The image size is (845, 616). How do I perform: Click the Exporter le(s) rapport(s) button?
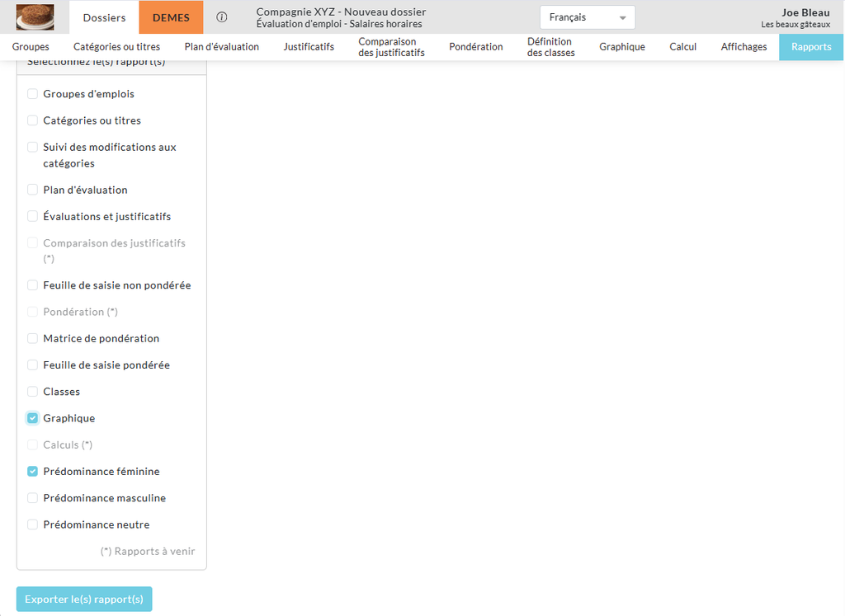(x=84, y=599)
